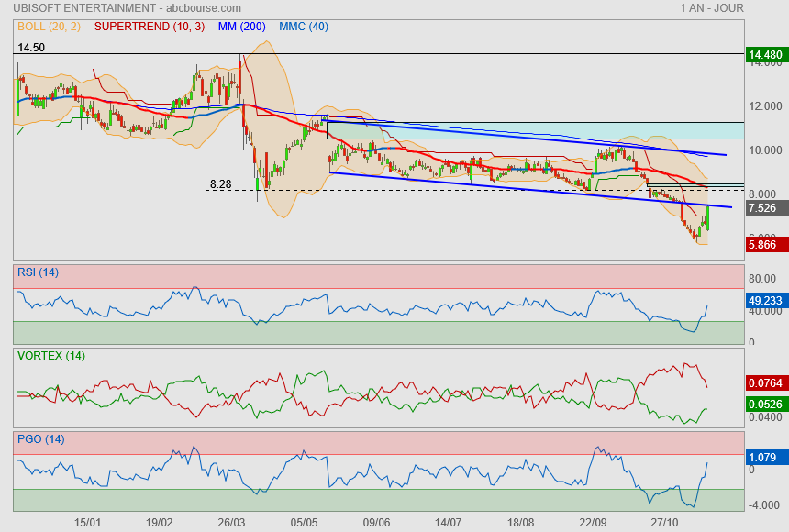789x532 pixels.
Task: Click the RSI (14) panel label
Action: (39, 271)
